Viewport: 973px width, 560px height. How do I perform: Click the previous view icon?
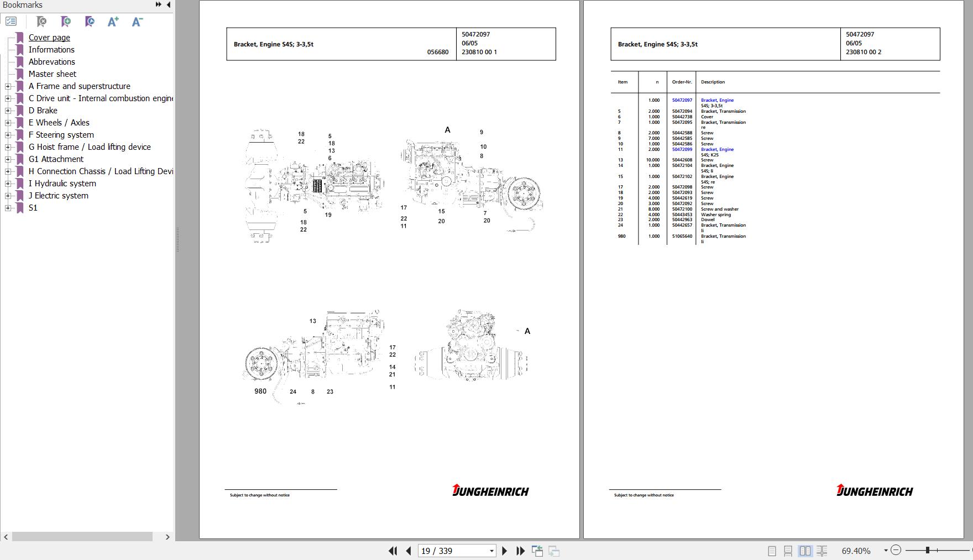point(537,551)
